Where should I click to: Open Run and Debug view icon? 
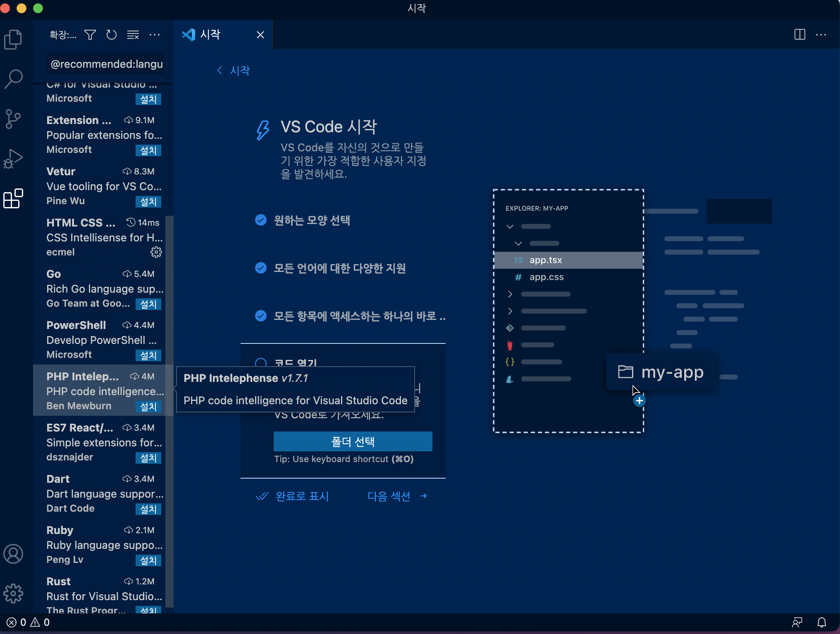[x=13, y=159]
